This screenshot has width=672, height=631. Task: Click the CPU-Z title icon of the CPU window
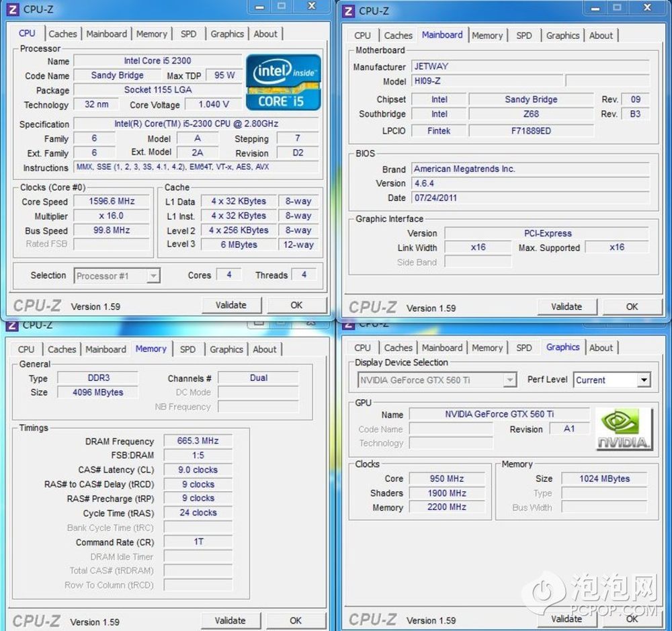(13, 9)
